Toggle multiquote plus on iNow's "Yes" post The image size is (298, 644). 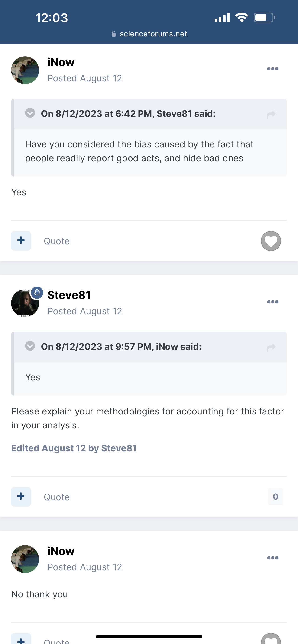[x=21, y=241]
